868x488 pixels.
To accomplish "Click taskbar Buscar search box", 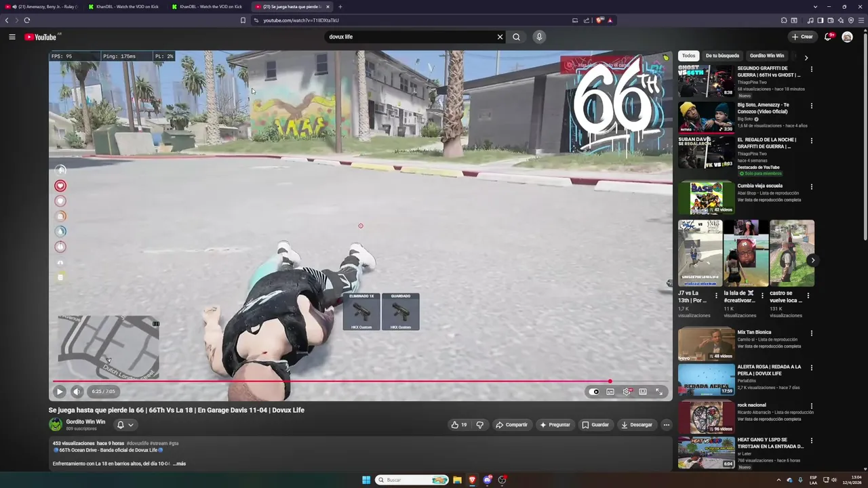I will point(412,480).
